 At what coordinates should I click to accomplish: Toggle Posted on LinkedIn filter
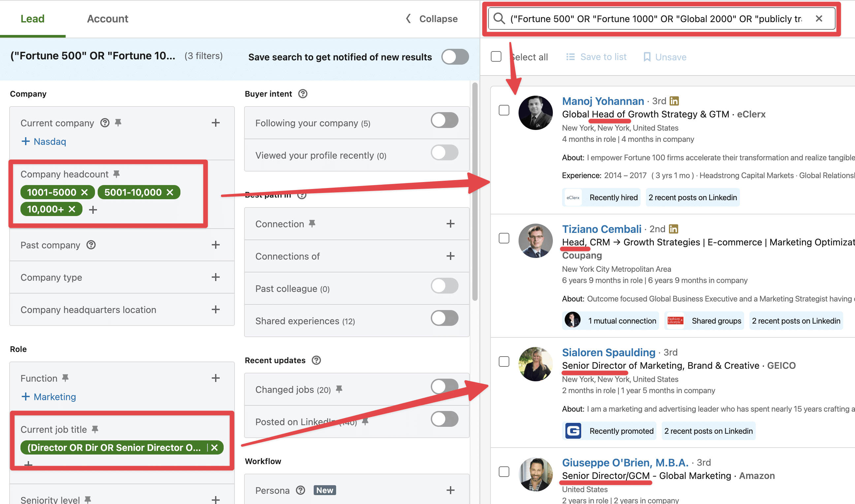pyautogui.click(x=444, y=419)
